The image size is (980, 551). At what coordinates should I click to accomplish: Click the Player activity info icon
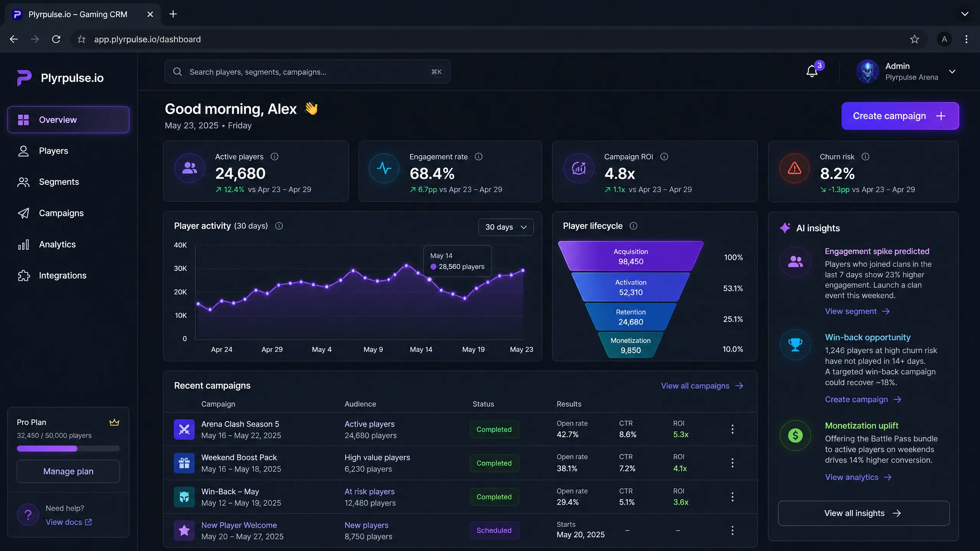[x=279, y=226]
